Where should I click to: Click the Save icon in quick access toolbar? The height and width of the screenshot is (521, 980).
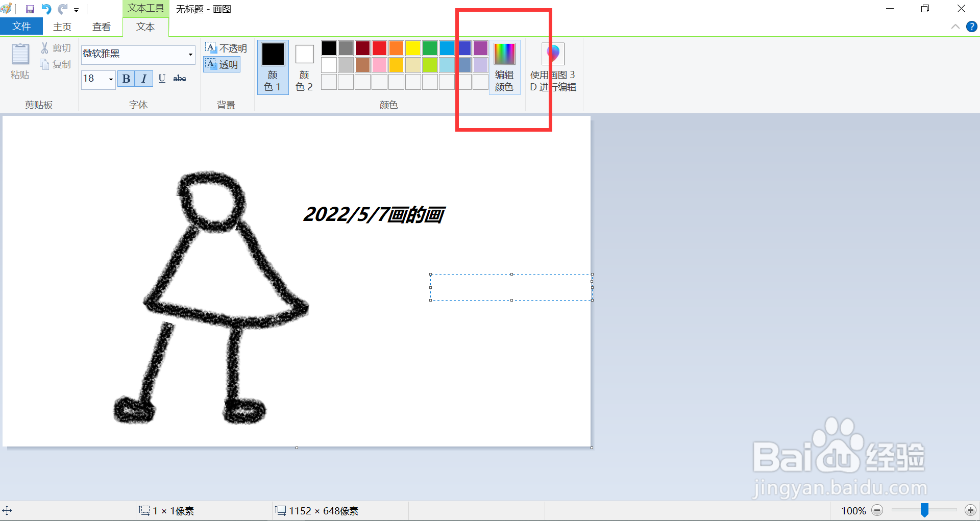[30, 9]
